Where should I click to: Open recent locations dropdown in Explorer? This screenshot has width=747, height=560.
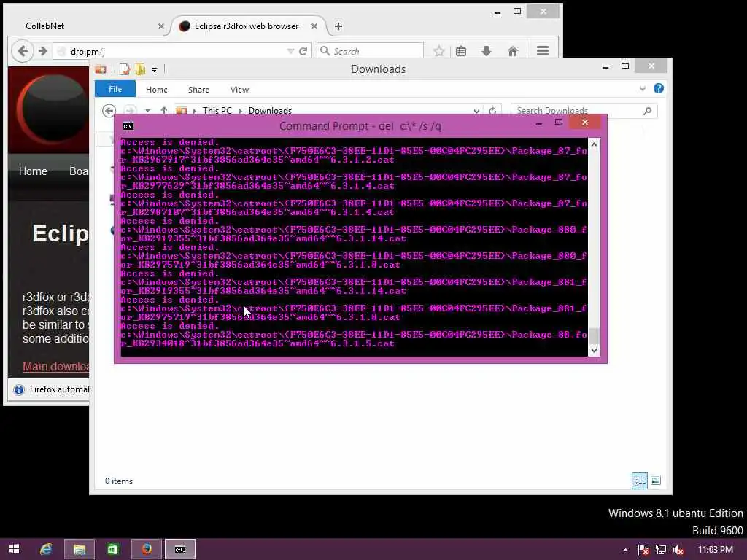point(147,111)
